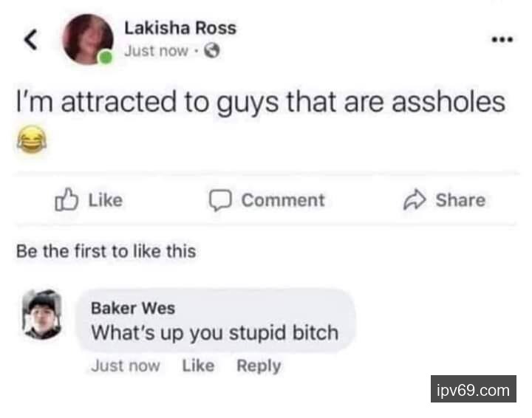The height and width of the screenshot is (418, 532).
Task: Open Lakisha Ross profile picture
Action: pos(88,39)
